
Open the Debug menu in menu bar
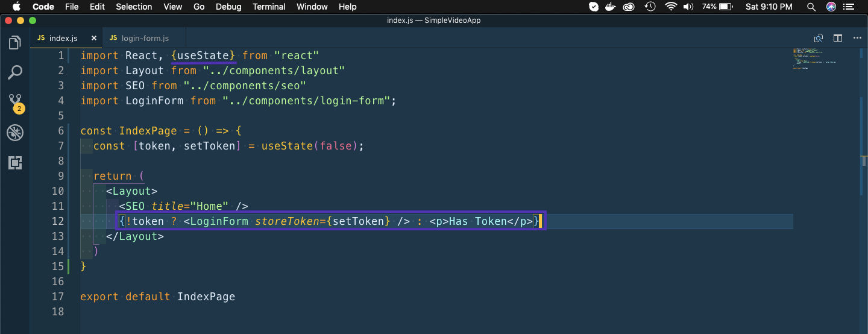pyautogui.click(x=228, y=7)
